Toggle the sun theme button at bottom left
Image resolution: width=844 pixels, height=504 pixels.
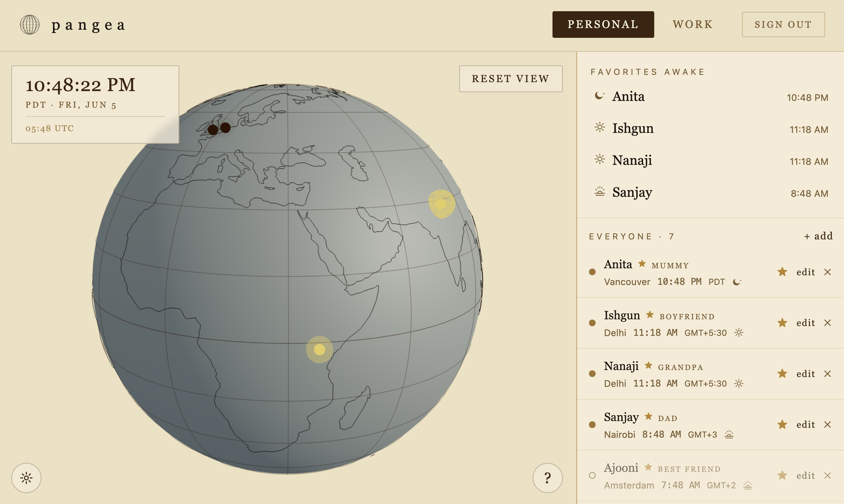click(26, 478)
